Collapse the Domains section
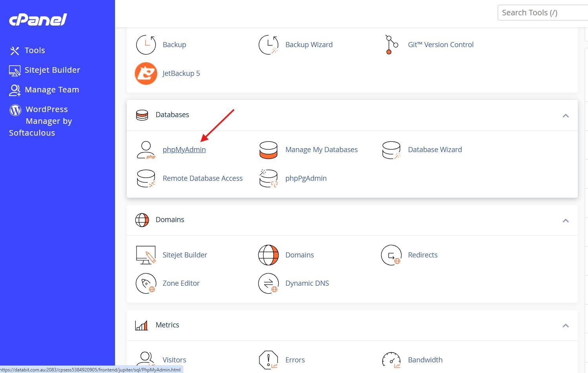Viewport: 588px width, 373px height. pyautogui.click(x=566, y=220)
